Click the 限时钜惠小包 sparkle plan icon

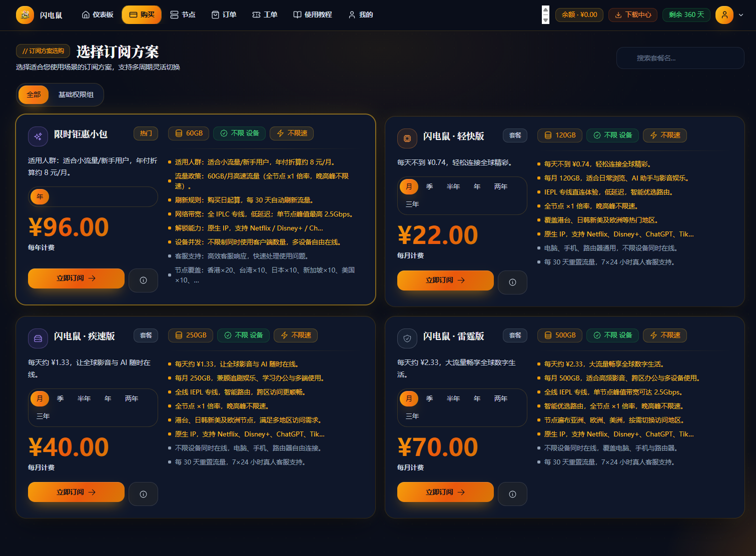click(38, 136)
